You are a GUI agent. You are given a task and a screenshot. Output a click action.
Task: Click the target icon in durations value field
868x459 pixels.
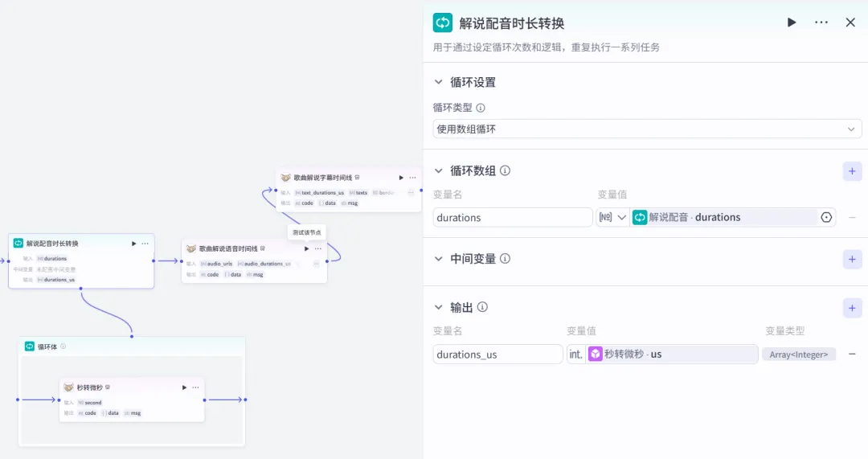pyautogui.click(x=826, y=217)
